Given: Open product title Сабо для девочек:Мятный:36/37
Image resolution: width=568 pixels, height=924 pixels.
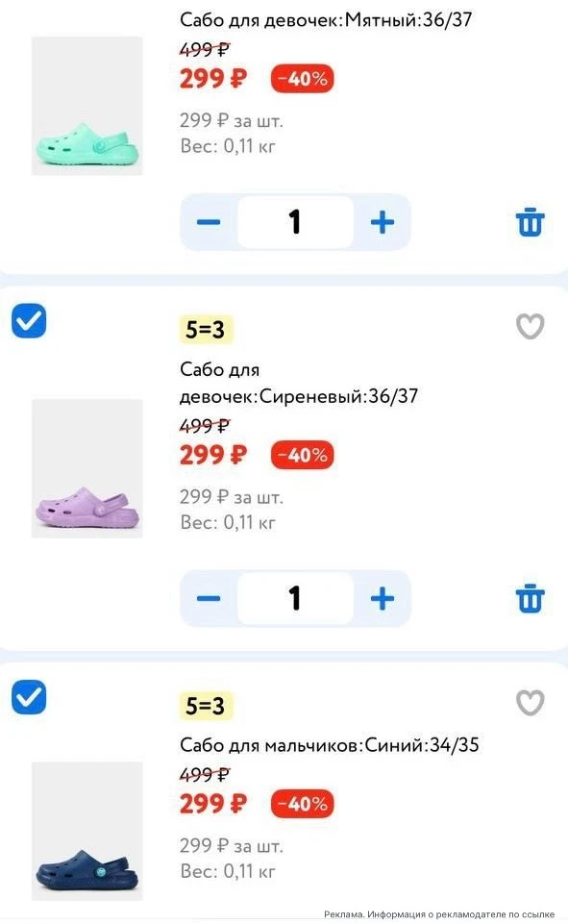Looking at the screenshot, I should (326, 19).
